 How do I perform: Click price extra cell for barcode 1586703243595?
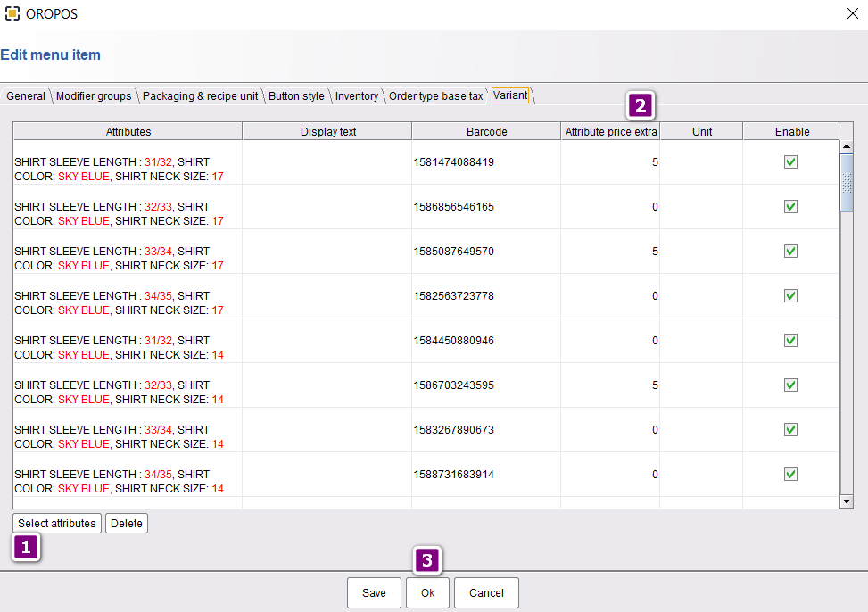click(610, 385)
